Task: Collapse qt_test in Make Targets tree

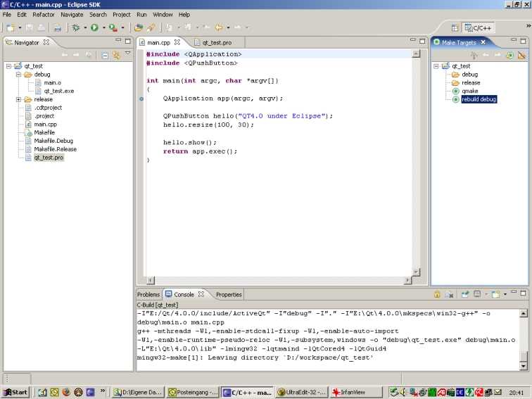Action: 436,66
